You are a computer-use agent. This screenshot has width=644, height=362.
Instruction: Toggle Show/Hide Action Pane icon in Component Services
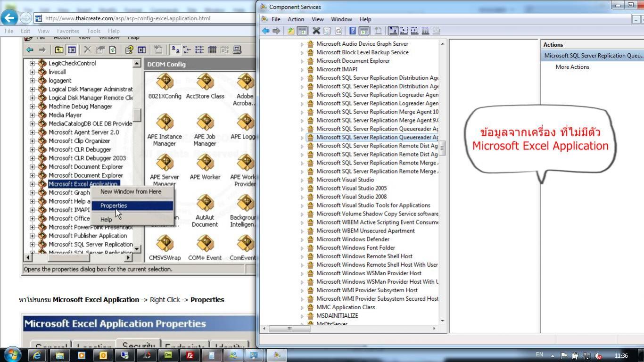[364, 31]
